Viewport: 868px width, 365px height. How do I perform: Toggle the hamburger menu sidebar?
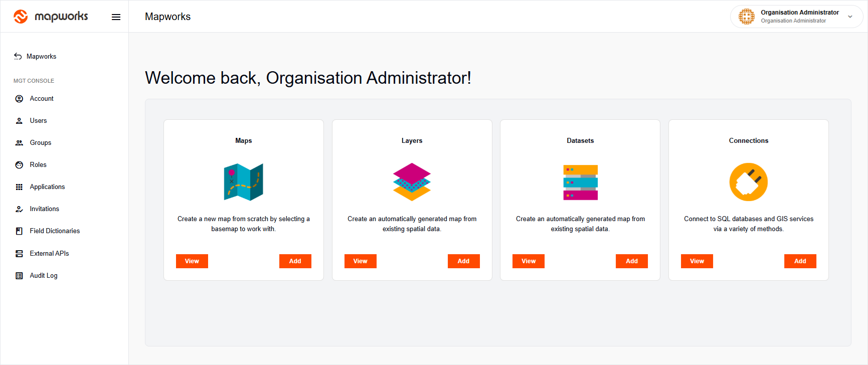click(x=116, y=17)
